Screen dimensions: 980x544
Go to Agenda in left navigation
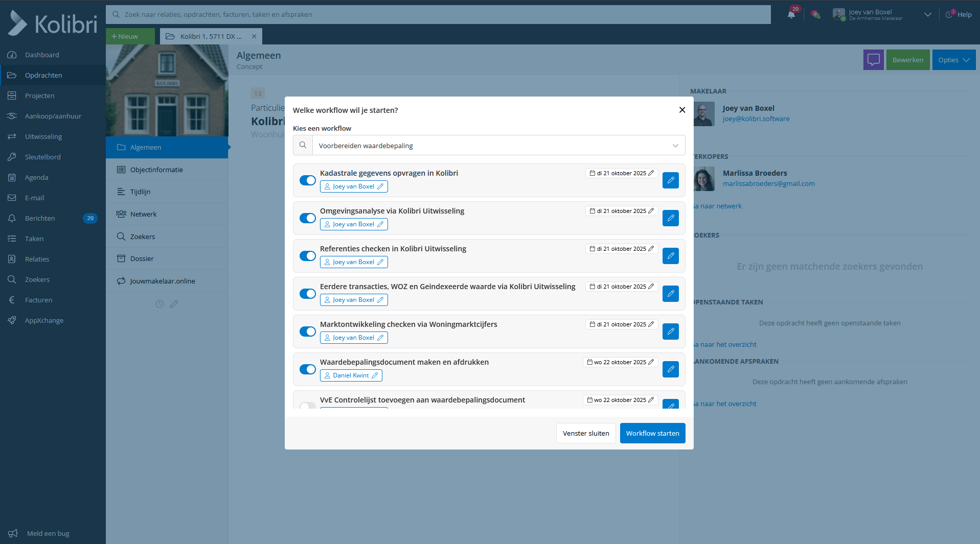coord(37,177)
